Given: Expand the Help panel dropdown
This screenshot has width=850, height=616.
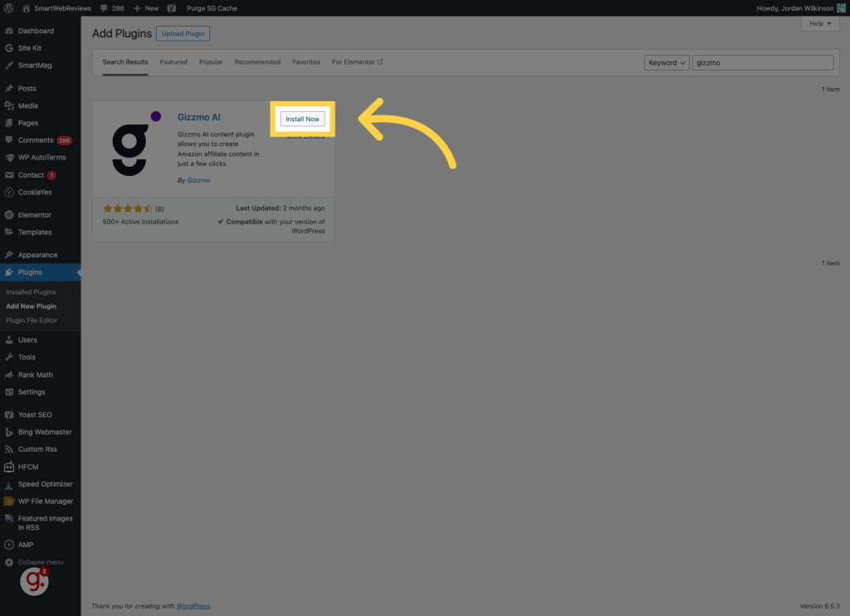Looking at the screenshot, I should point(820,23).
